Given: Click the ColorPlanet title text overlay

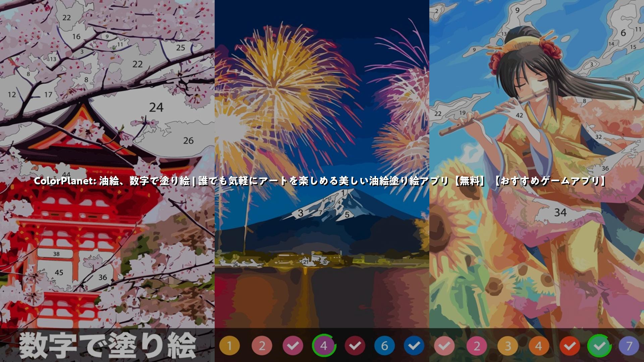Looking at the screenshot, I should [320, 181].
